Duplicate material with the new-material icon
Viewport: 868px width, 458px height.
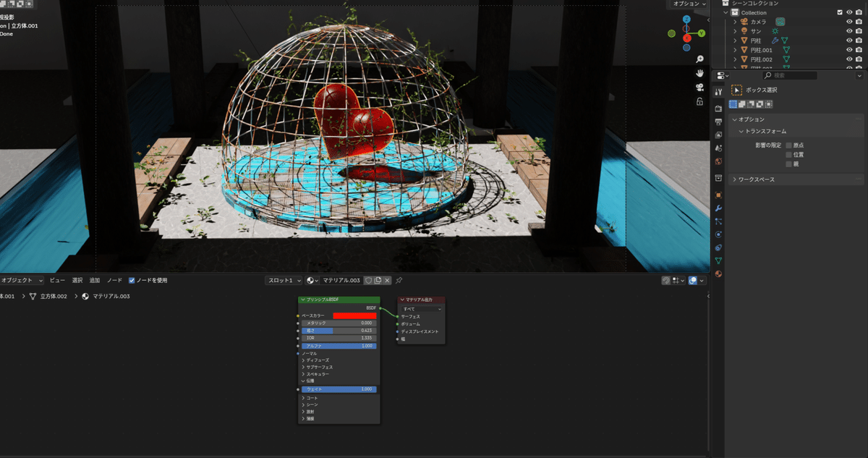pyautogui.click(x=378, y=280)
